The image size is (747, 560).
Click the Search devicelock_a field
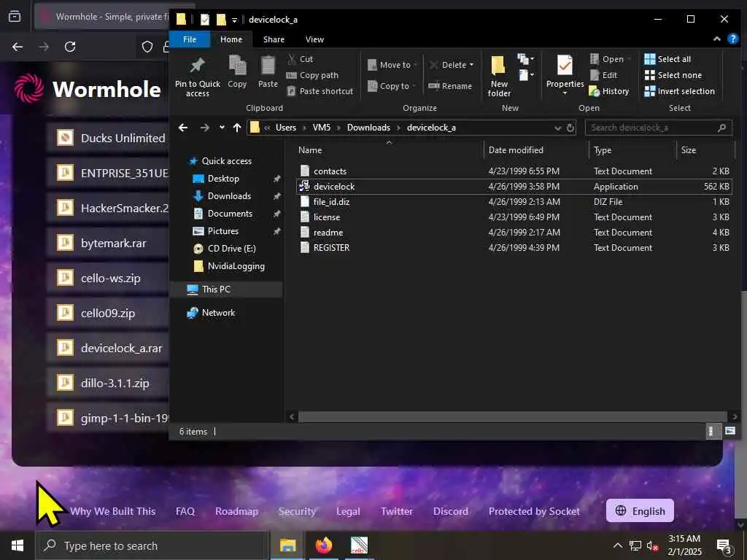pos(659,128)
